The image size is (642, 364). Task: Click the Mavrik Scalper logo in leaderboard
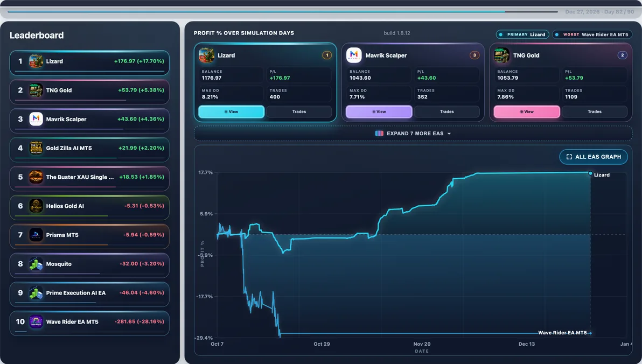point(36,119)
